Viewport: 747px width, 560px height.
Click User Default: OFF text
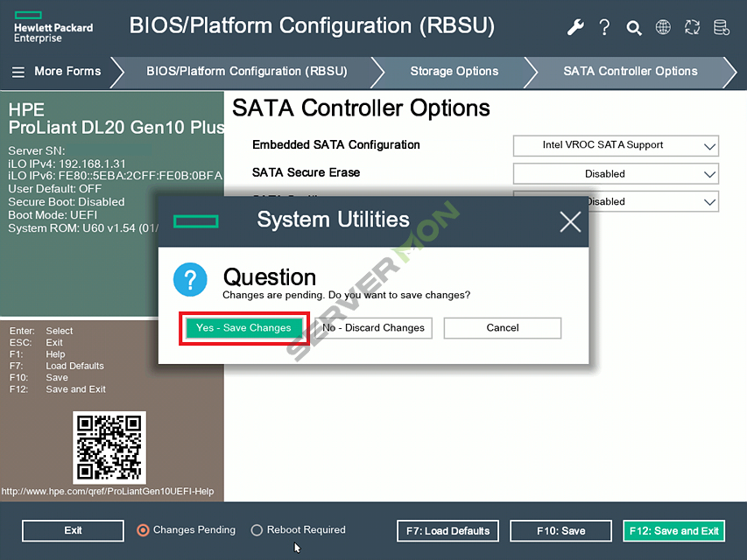pyautogui.click(x=55, y=189)
